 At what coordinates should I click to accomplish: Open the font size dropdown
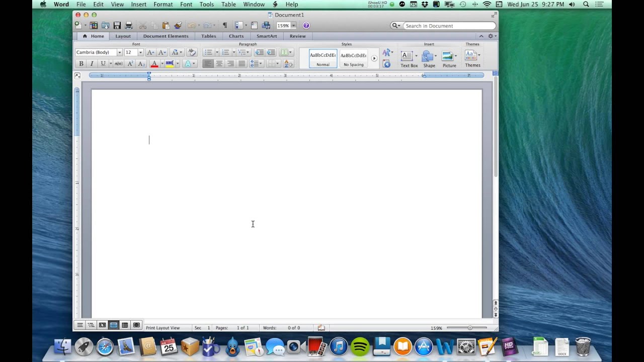coord(140,52)
